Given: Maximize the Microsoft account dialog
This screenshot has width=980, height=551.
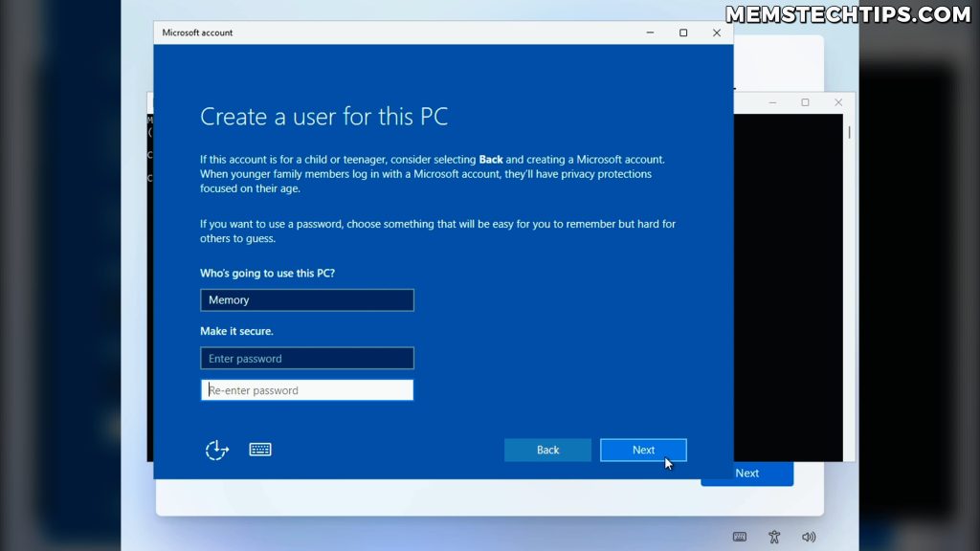Looking at the screenshot, I should (x=682, y=32).
